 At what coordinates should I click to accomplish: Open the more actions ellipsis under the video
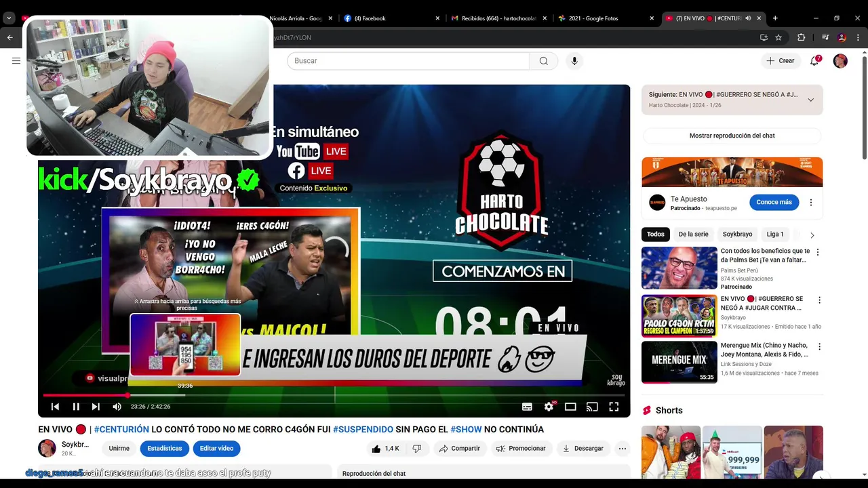pos(623,449)
